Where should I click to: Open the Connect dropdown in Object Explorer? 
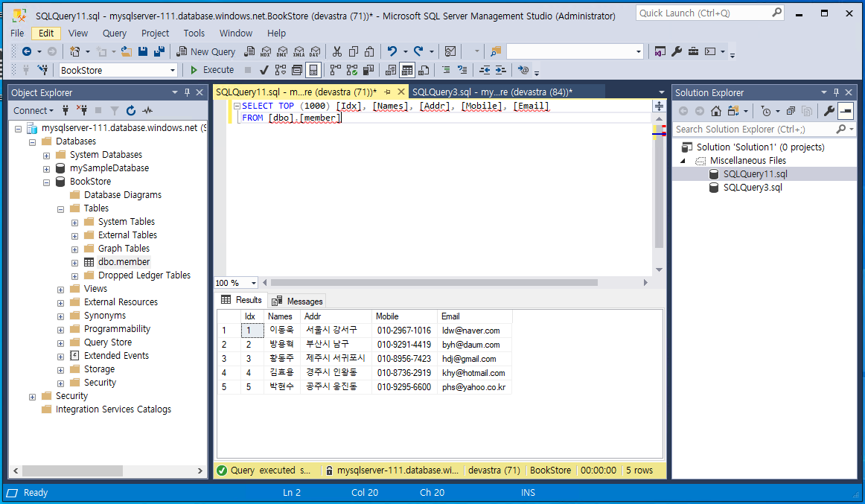33,111
